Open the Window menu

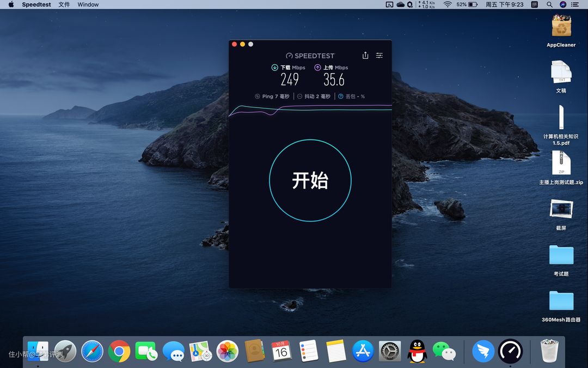pyautogui.click(x=88, y=4)
